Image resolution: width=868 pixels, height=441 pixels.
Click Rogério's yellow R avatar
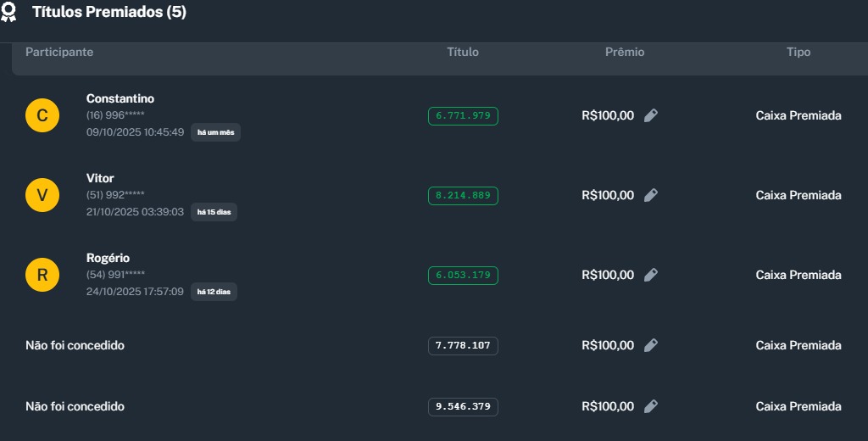[x=42, y=275]
